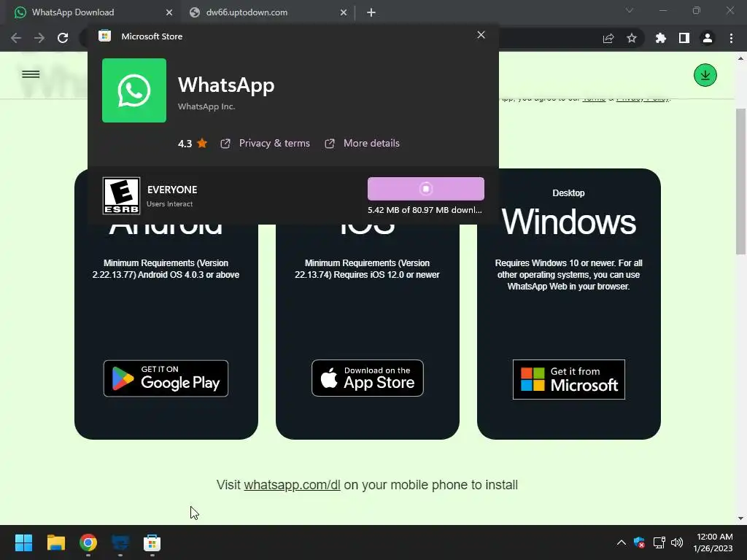This screenshot has width=747, height=560.
Task: Bookmark this page with star icon
Action: coord(632,38)
